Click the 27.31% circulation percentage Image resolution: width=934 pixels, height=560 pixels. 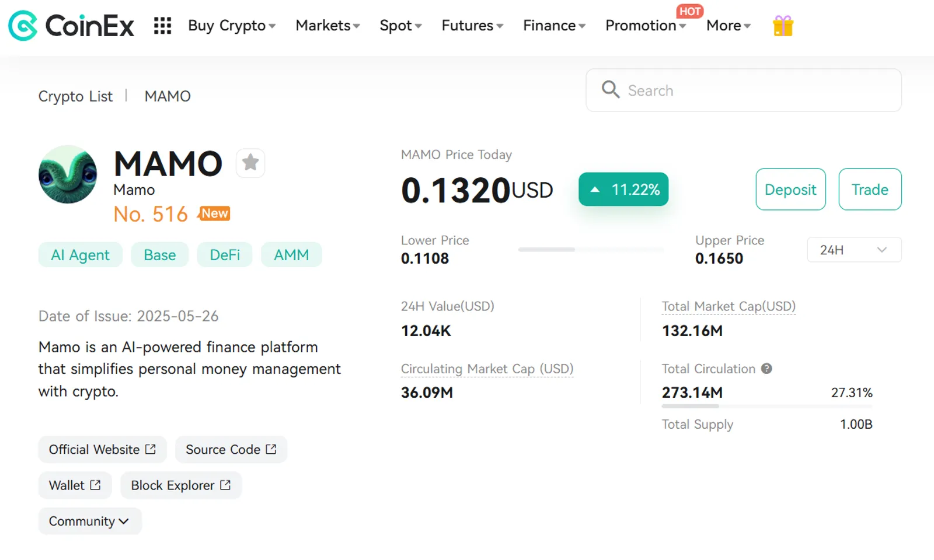pos(852,393)
